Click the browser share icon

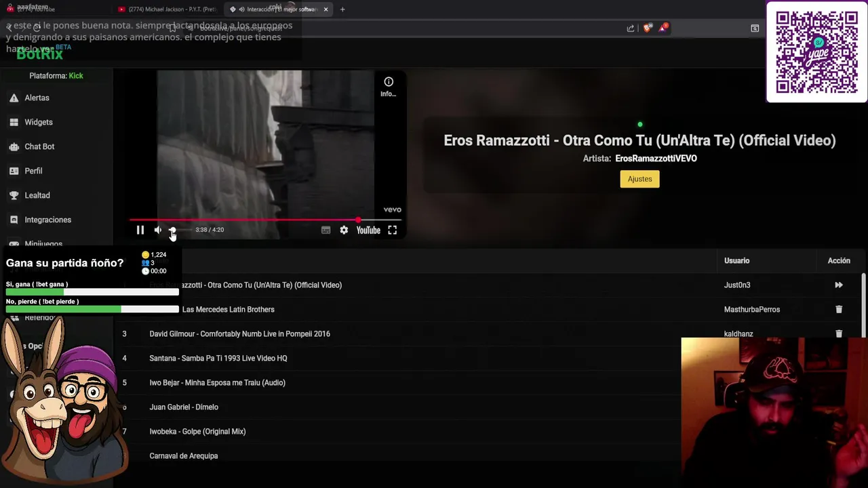pos(631,28)
